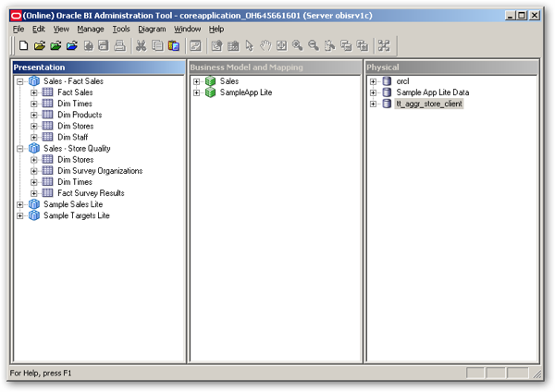Image resolution: width=555 pixels, height=392 pixels.
Task: Expand the Sample Sales Lite node
Action: click(19, 204)
